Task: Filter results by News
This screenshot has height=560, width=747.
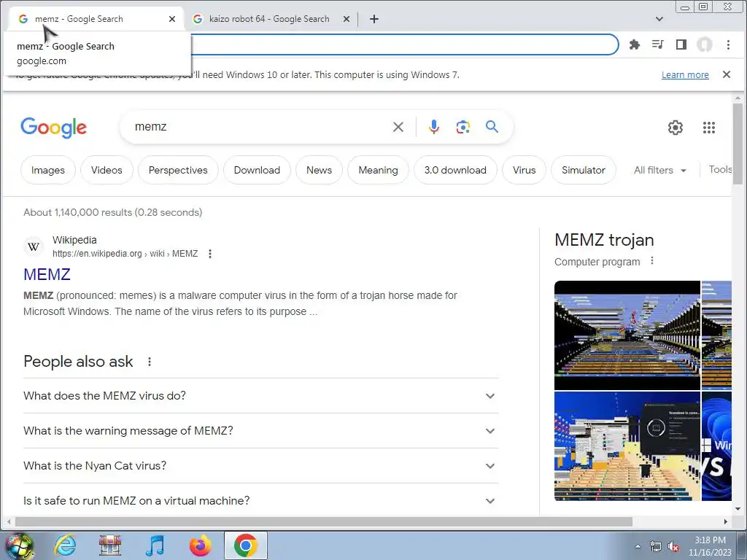Action: (319, 170)
